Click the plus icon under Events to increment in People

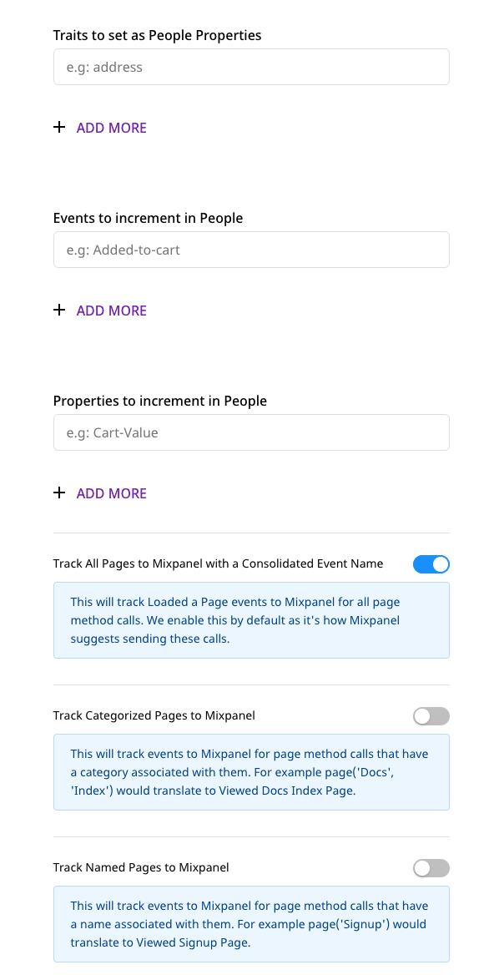(x=59, y=310)
